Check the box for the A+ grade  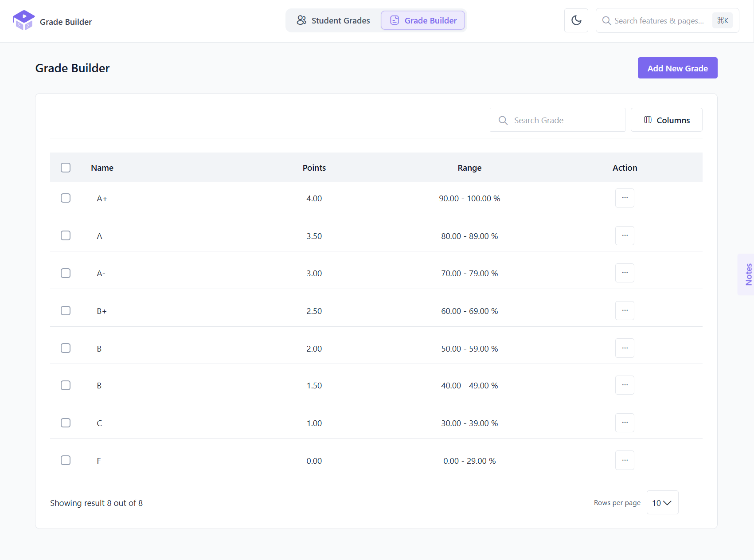[x=66, y=198]
